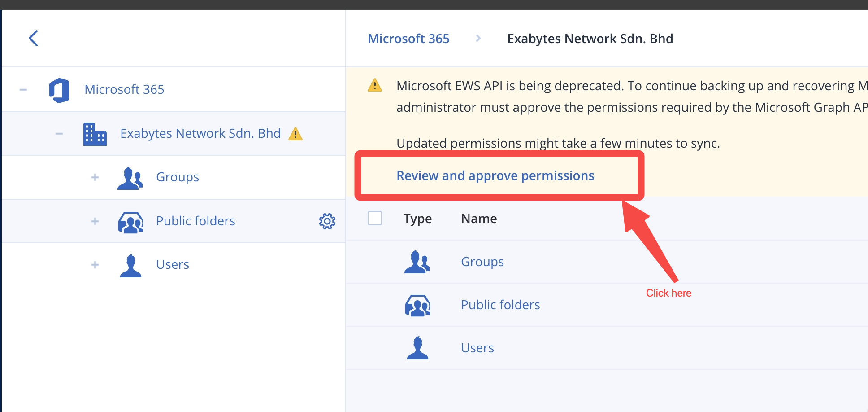Open the gear settings for Public folders
This screenshot has height=412, width=868.
(x=327, y=221)
